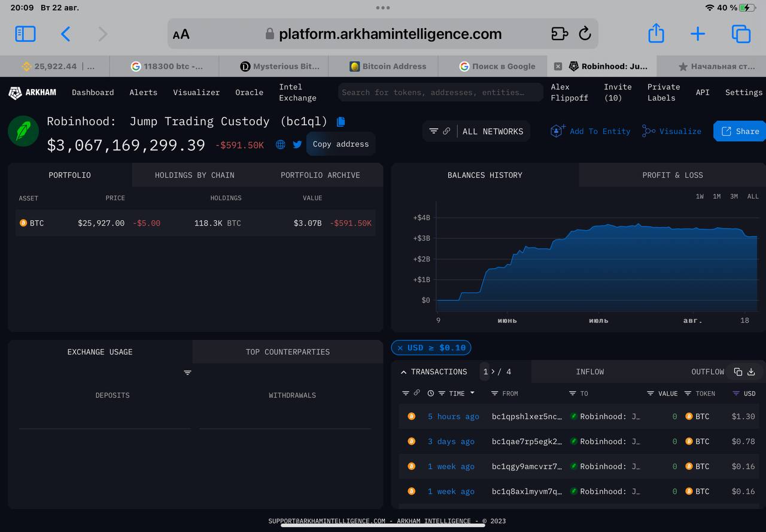Download transactions with the download icon
This screenshot has width=766, height=532.
click(x=751, y=372)
